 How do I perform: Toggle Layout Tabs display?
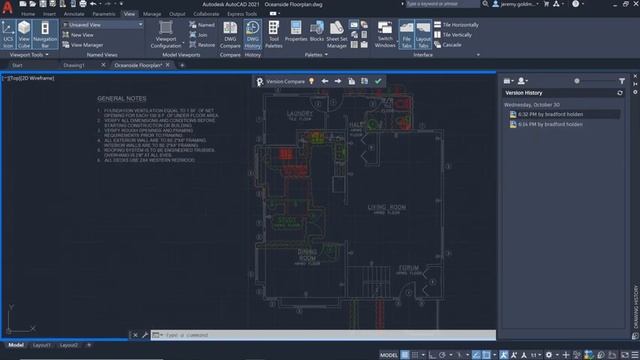point(423,35)
